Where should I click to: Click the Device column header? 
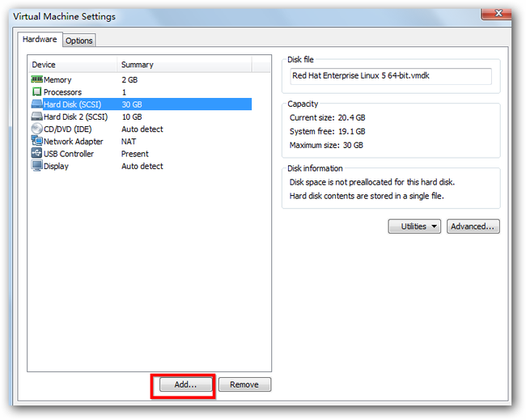72,65
